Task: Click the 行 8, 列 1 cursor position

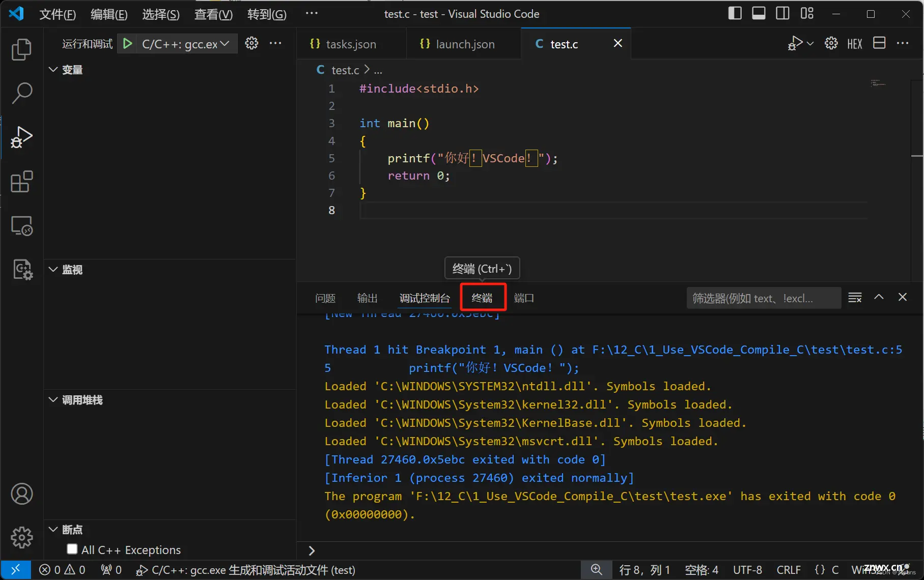Action: [x=645, y=570]
